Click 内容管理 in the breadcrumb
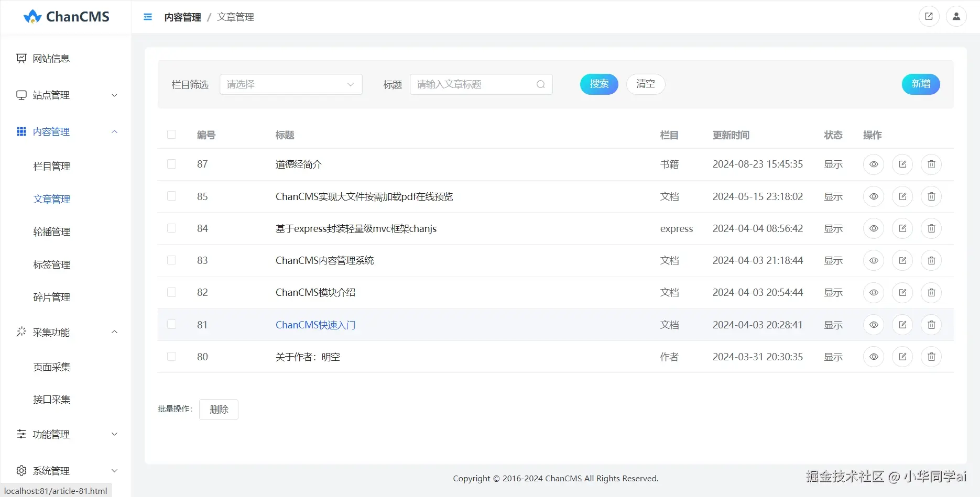The image size is (980, 497). tap(182, 17)
